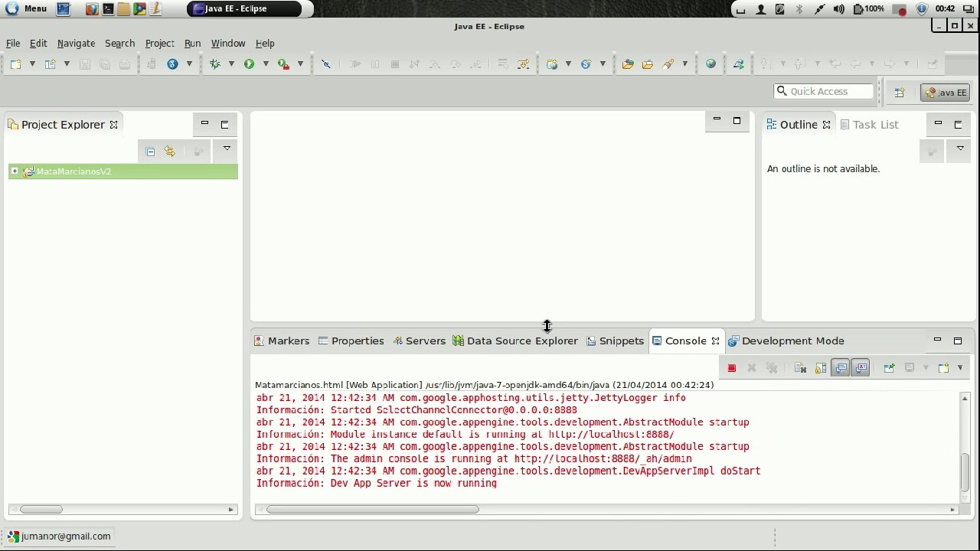Click the New Servlet icon

pyautogui.click(x=586, y=64)
